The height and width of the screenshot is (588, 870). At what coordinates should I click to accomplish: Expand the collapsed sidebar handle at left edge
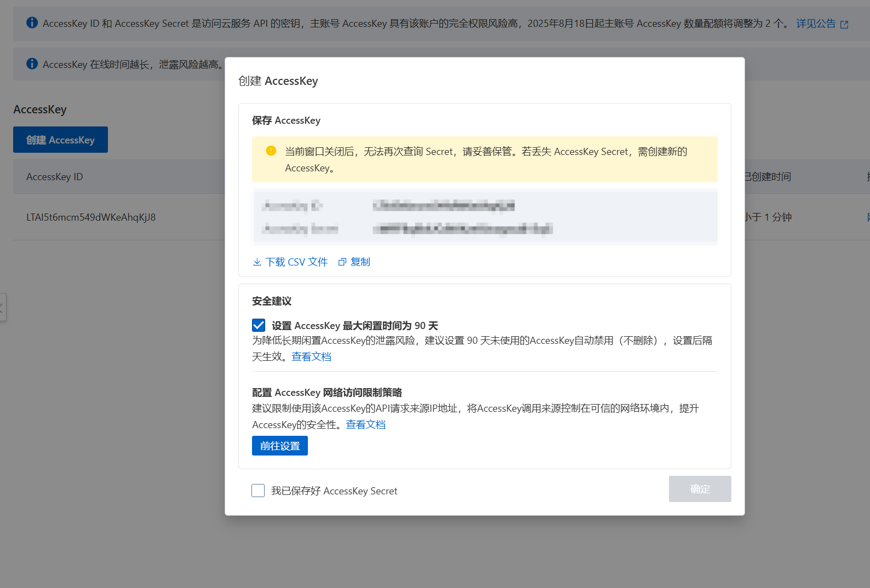(2, 307)
